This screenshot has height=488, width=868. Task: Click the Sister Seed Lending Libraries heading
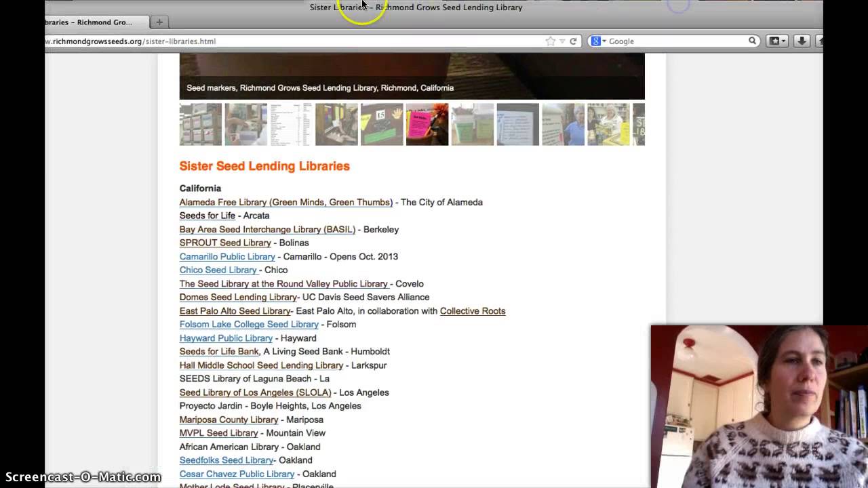pos(264,166)
